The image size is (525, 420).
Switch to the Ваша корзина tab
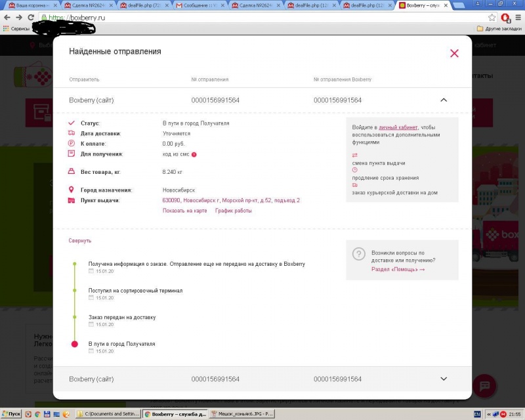pos(32,5)
